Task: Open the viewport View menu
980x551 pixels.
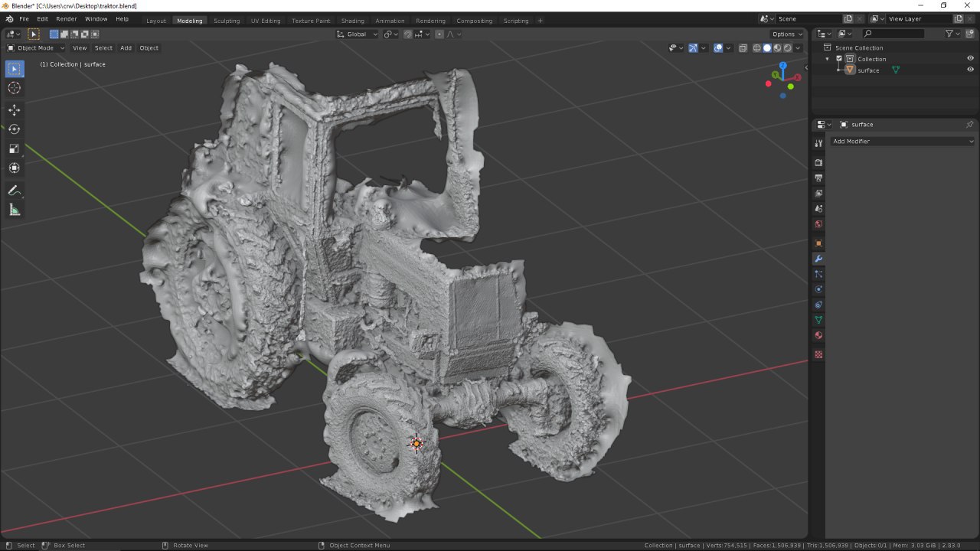Action: coord(80,47)
